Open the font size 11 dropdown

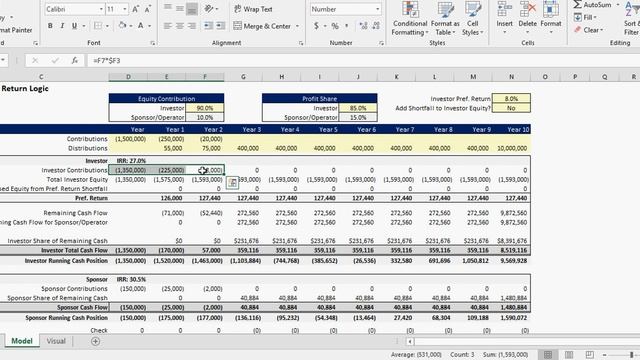click(x=125, y=9)
